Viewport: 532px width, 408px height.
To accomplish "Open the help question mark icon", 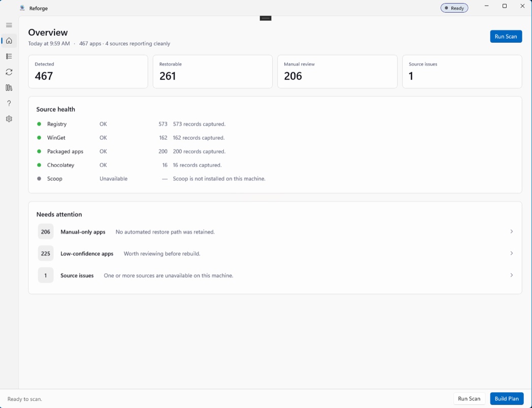I will (x=9, y=103).
